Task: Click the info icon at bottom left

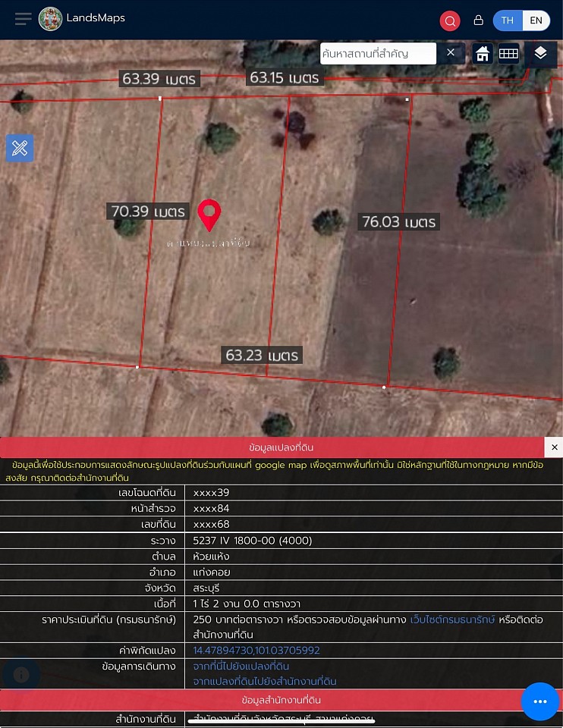Action: click(21, 675)
